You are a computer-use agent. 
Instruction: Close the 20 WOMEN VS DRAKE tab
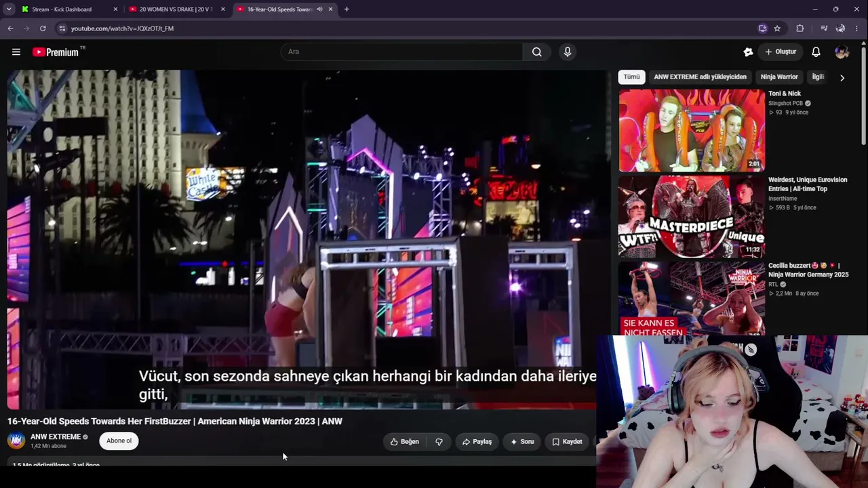223,9
